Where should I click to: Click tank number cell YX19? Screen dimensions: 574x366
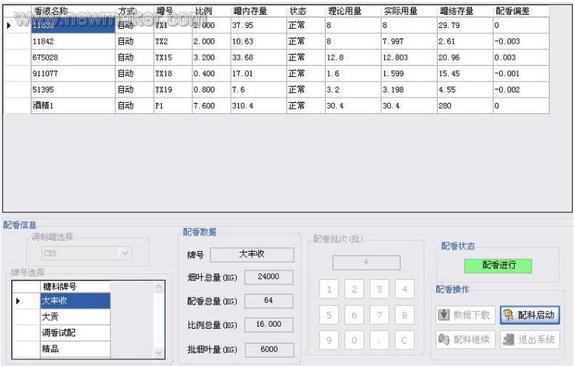pyautogui.click(x=173, y=90)
